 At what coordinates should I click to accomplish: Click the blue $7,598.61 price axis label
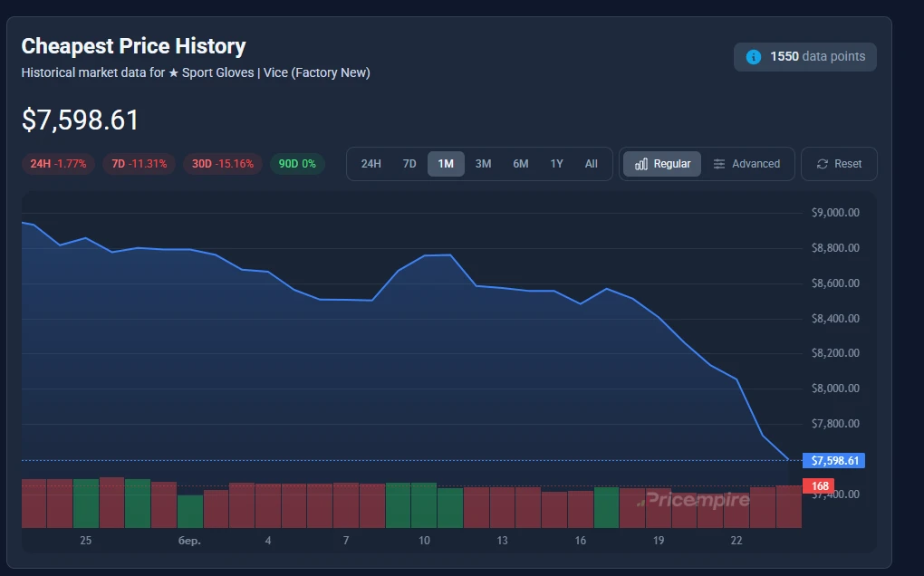[834, 461]
